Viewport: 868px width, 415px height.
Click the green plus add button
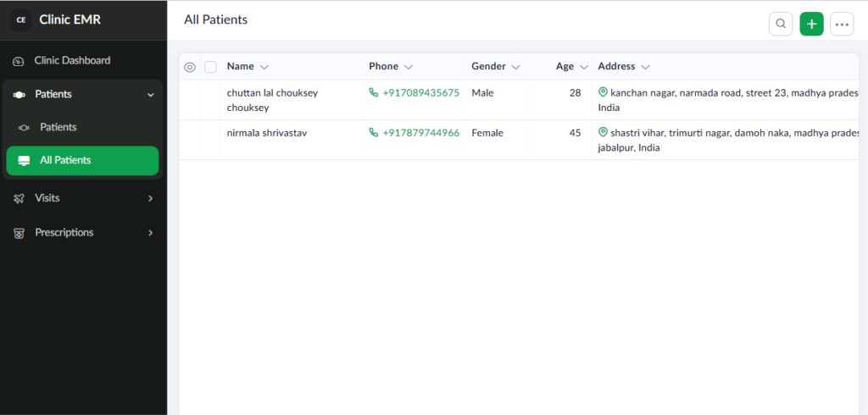(x=811, y=24)
